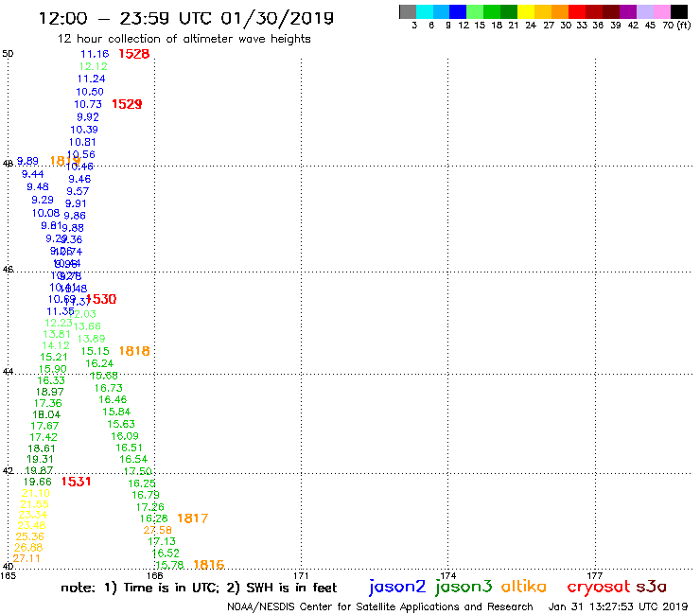Click longitude axis label 171
700x615 pixels.
click(x=301, y=575)
